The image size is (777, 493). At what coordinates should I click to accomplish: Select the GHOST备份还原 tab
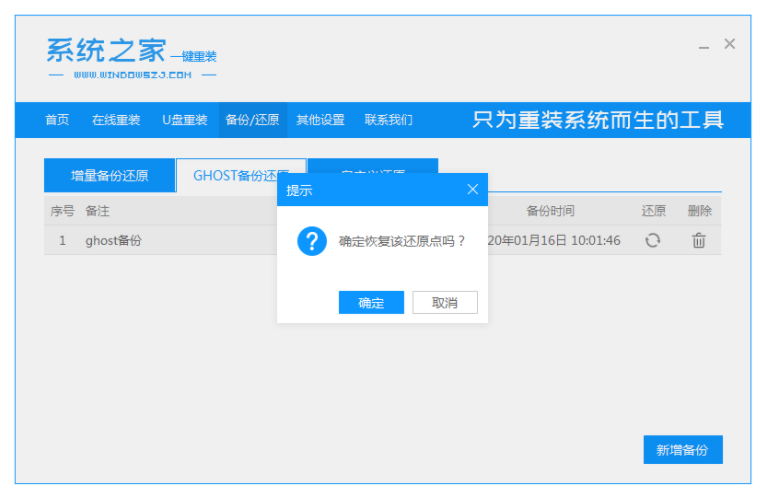[x=240, y=176]
